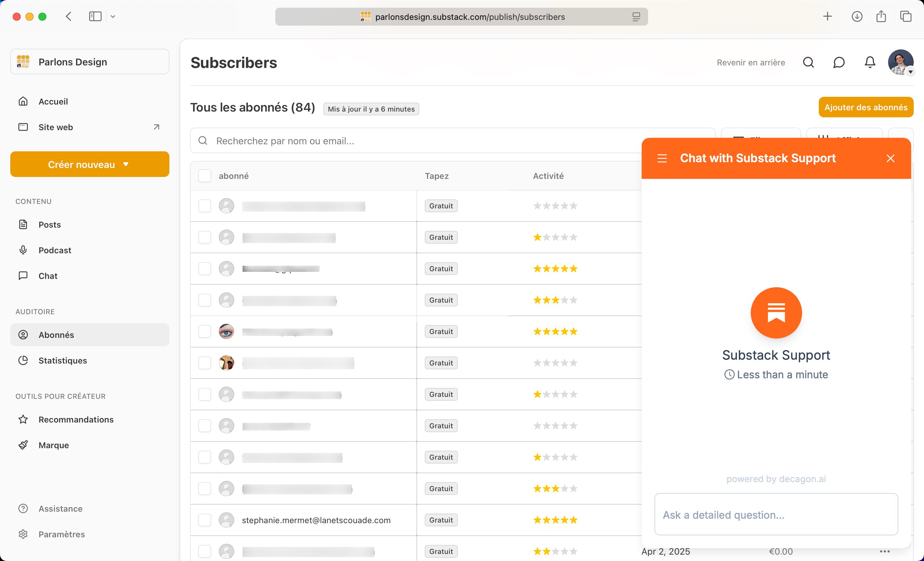The image size is (924, 561).
Task: Go back with Safari back arrow
Action: 68,16
